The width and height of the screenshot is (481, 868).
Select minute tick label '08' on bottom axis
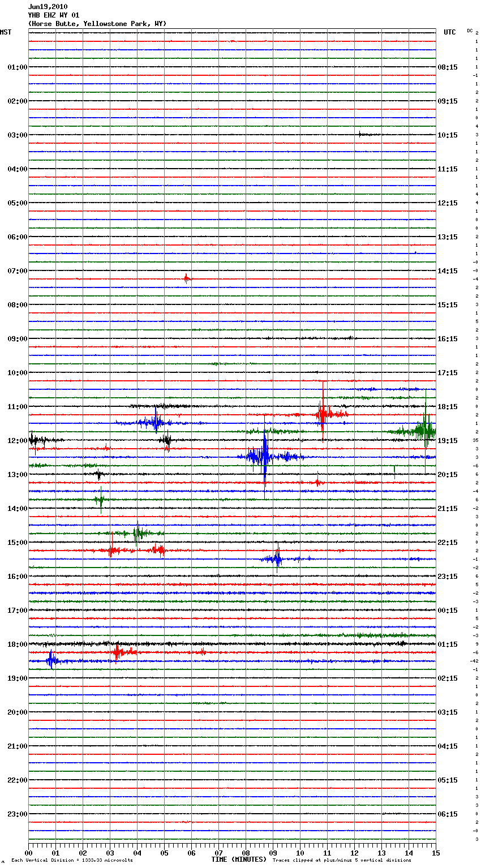(x=246, y=853)
